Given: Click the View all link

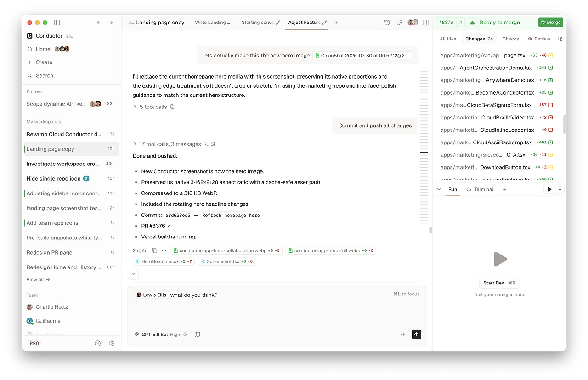Looking at the screenshot, I should (x=38, y=279).
